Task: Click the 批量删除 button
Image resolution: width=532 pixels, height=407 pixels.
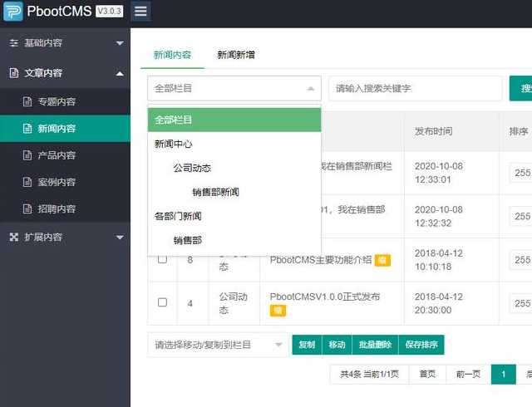Action: point(375,345)
